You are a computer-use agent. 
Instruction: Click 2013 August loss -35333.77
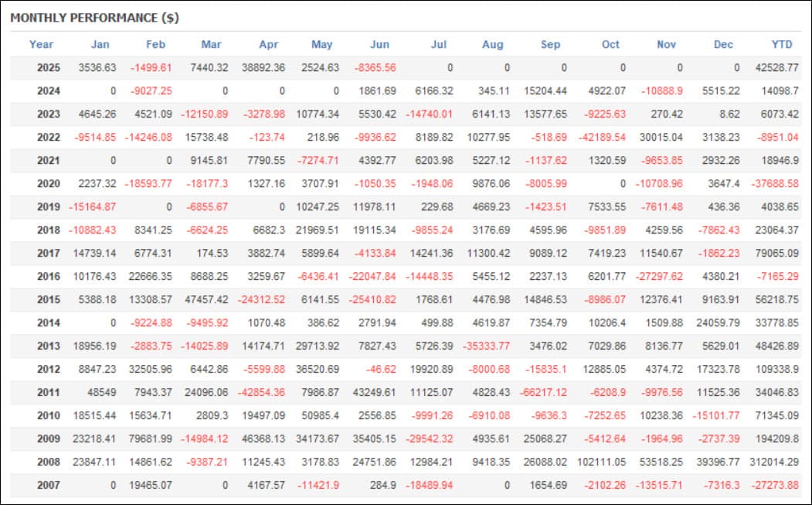click(486, 346)
